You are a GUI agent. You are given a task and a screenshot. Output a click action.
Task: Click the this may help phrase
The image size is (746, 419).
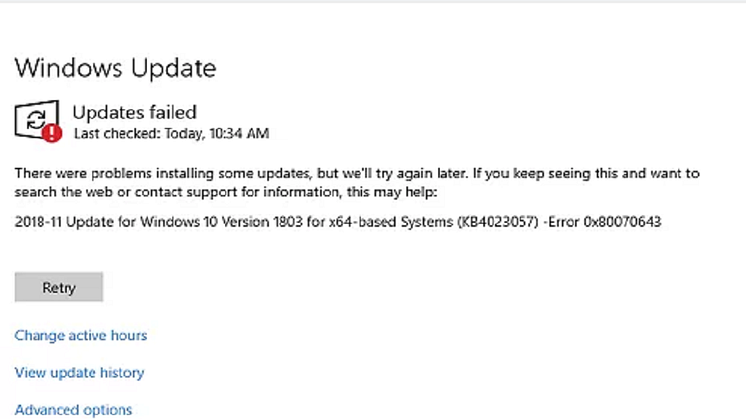[x=392, y=192]
